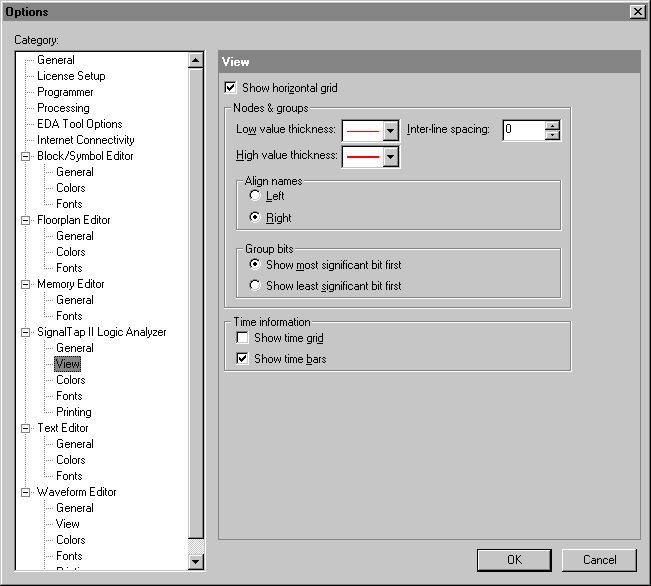The height and width of the screenshot is (586, 651).
Task: Select License Setup category
Action: [71, 76]
